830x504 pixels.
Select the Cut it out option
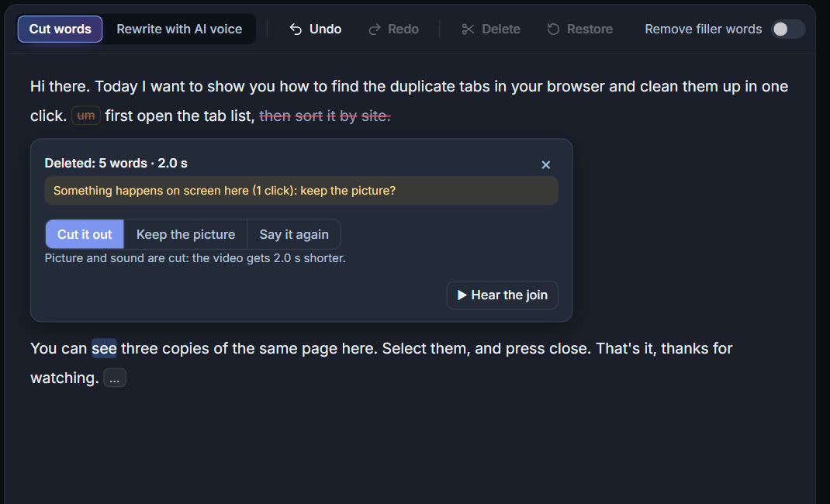[x=85, y=234]
